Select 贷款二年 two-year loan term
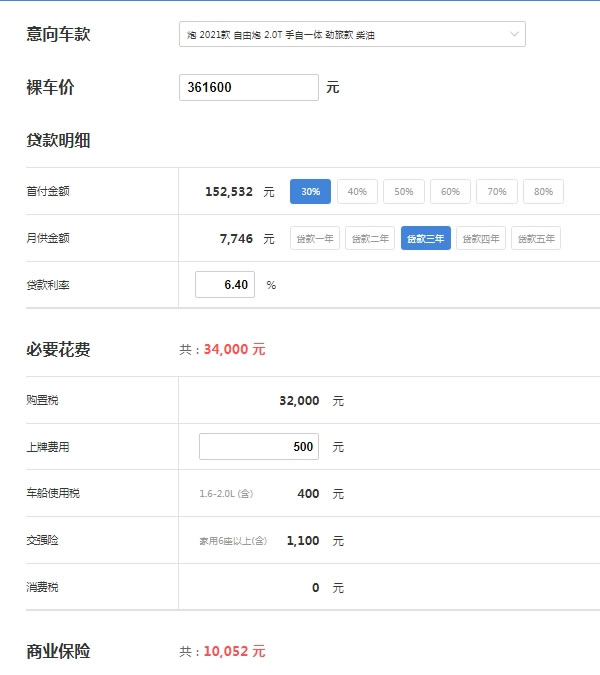Viewport: 600px width, 675px height. tap(370, 238)
